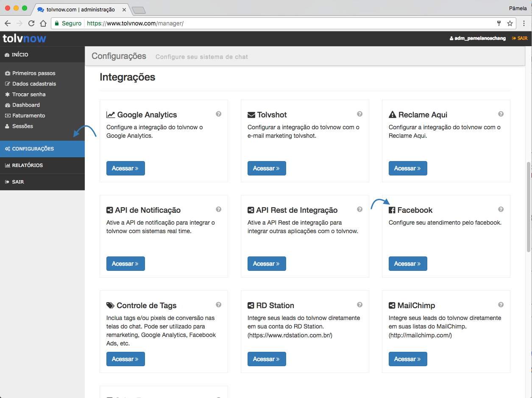This screenshot has width=532, height=398.
Task: Click the Facebook card help icon
Action: click(501, 209)
